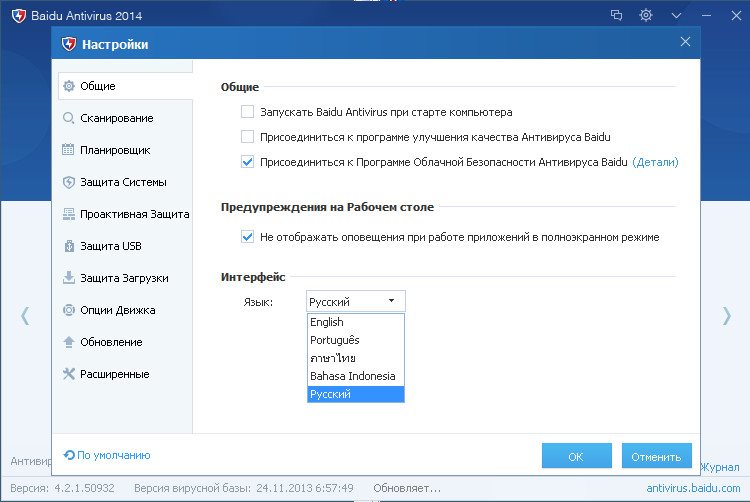This screenshot has width=750, height=502.
Task: Open the Расширенные settings tab
Action: [x=125, y=374]
